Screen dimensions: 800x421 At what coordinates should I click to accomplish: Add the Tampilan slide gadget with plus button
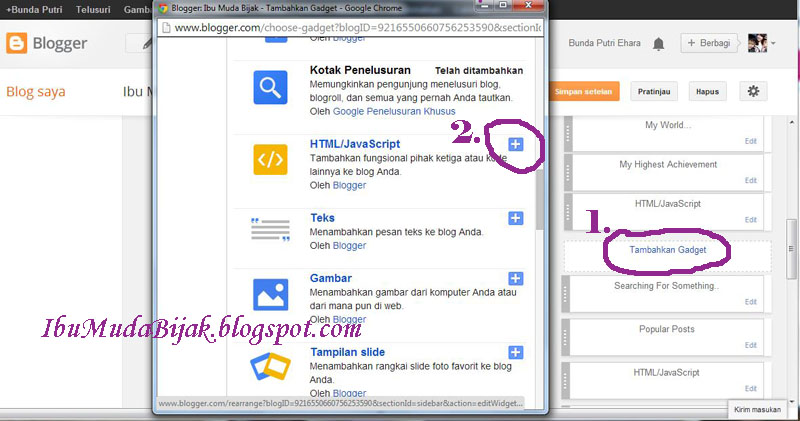click(515, 352)
